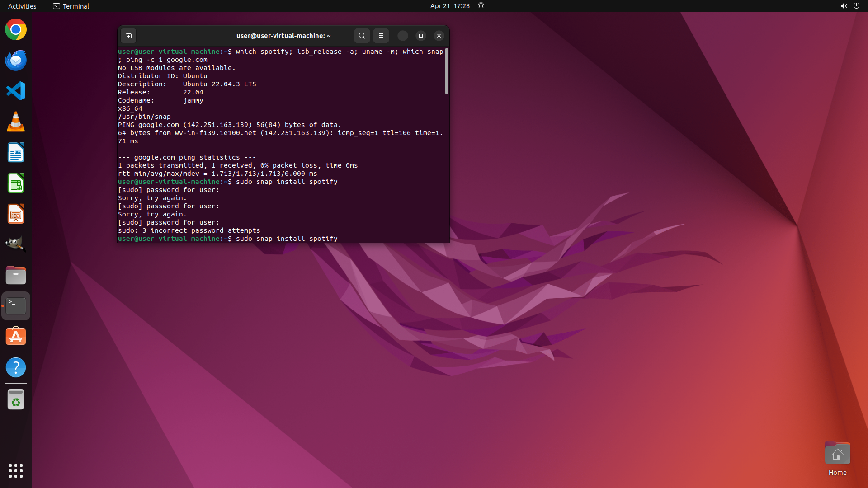
Task: Open the terminal hamburger menu
Action: (x=381, y=36)
